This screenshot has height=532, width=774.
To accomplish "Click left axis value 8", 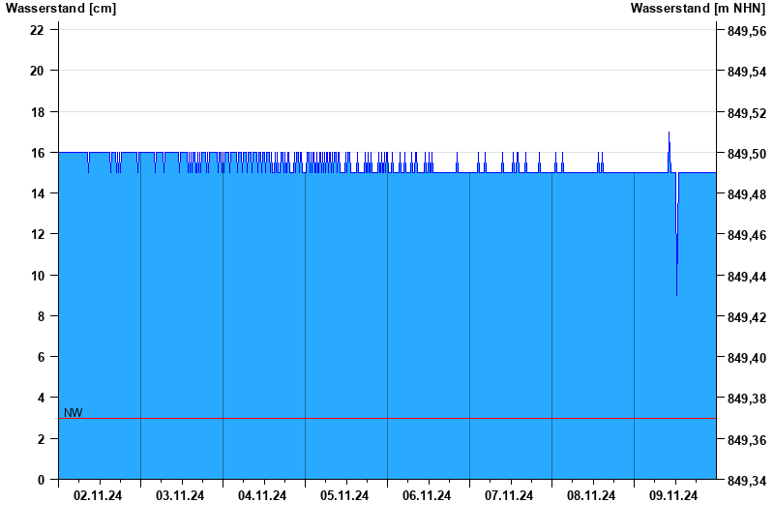I will (41, 316).
